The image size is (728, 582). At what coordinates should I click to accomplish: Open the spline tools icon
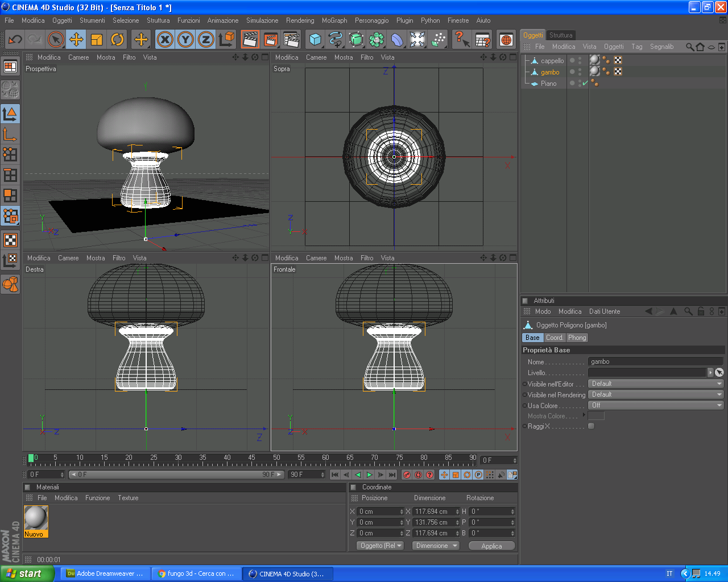pyautogui.click(x=336, y=39)
